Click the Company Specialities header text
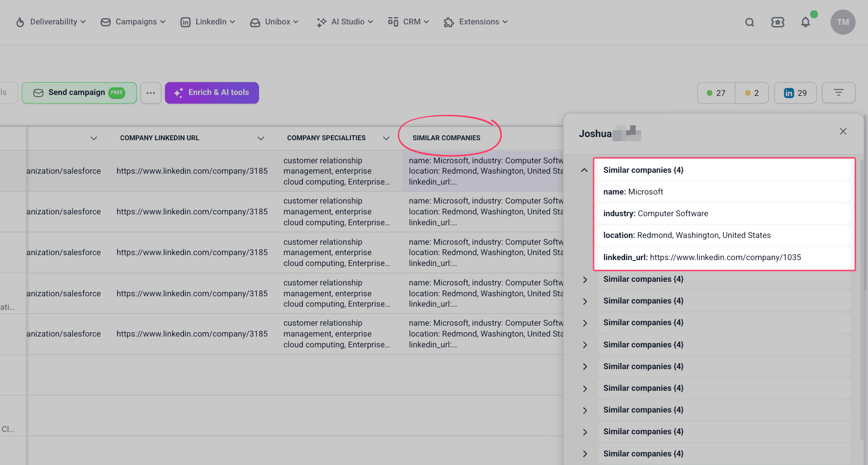The height and width of the screenshot is (465, 868). [x=326, y=138]
